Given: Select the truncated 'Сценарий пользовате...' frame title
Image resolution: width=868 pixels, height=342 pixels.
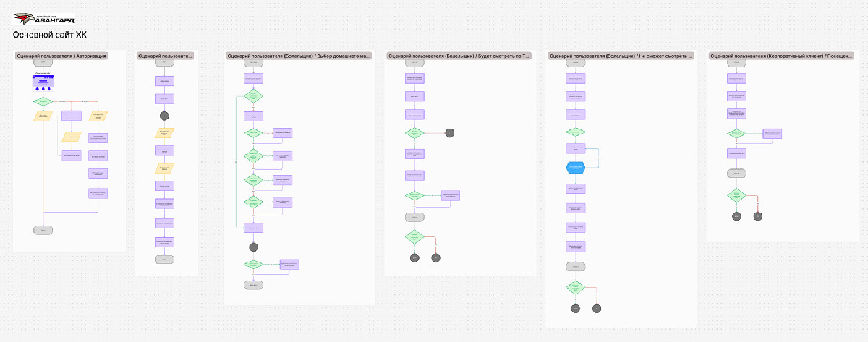Looking at the screenshot, I should click(x=166, y=56).
